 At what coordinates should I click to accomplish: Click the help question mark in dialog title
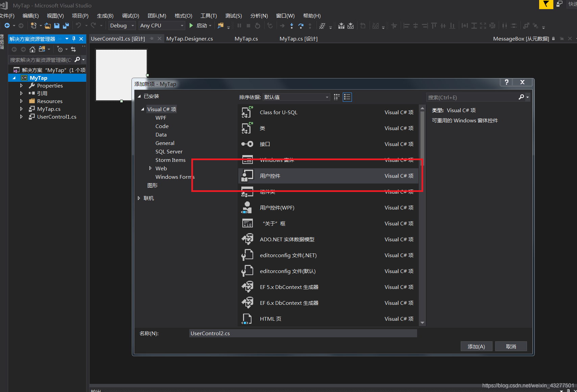click(x=506, y=82)
